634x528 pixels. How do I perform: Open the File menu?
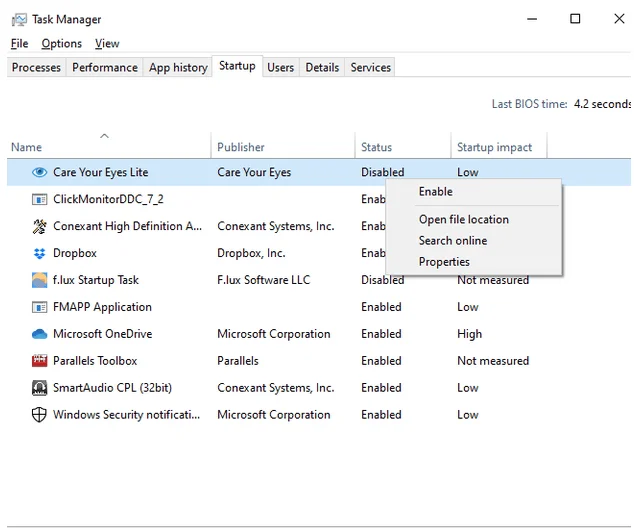point(19,44)
